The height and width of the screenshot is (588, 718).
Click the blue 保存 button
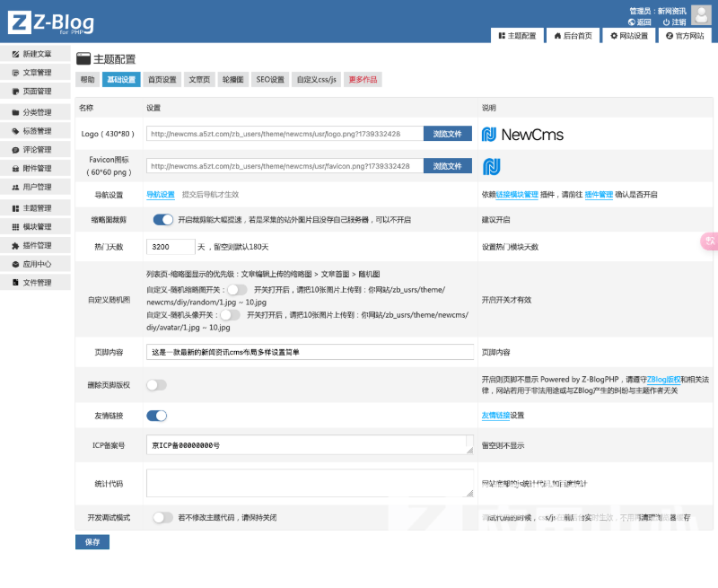point(92,542)
